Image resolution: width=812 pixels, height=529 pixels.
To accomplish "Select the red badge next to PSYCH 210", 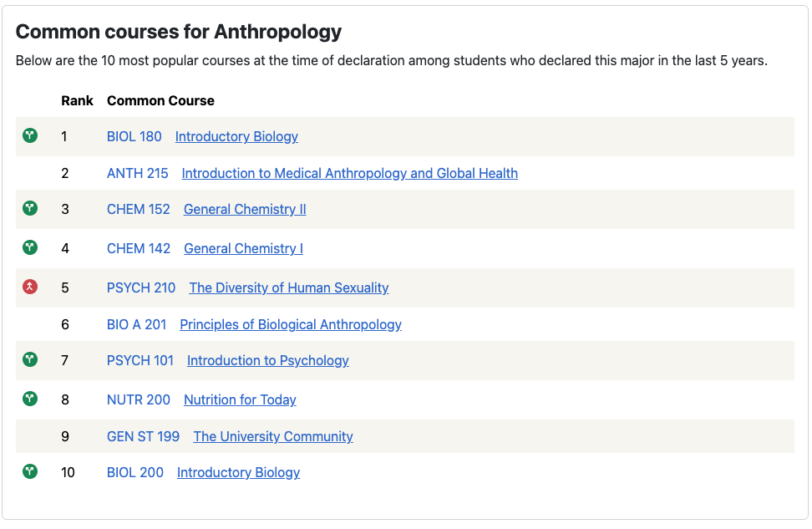I will pyautogui.click(x=30, y=286).
